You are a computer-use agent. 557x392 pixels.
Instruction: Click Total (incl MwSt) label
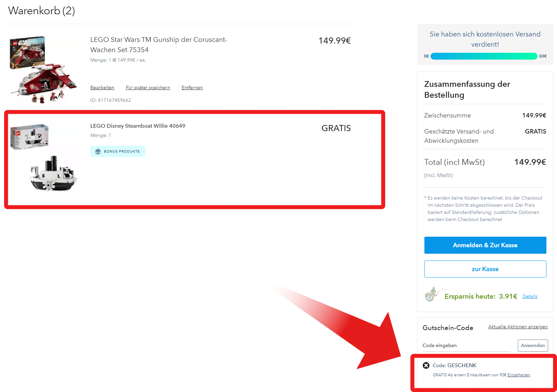tap(454, 162)
